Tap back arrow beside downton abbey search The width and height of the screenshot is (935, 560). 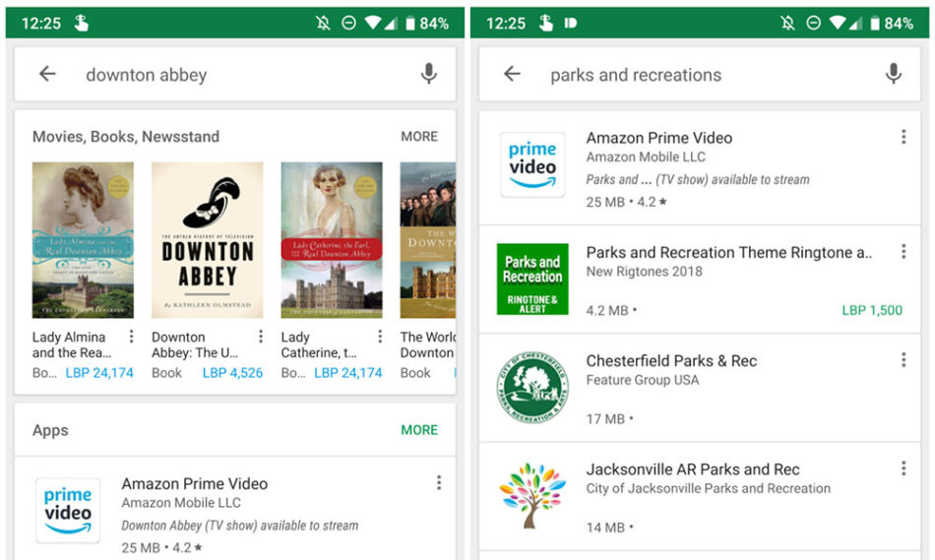point(47,74)
